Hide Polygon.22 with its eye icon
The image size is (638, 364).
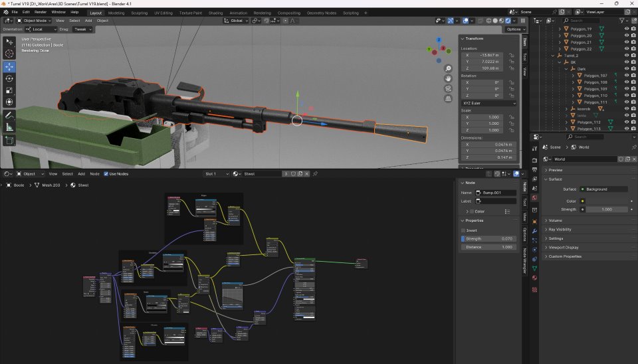(x=627, y=48)
